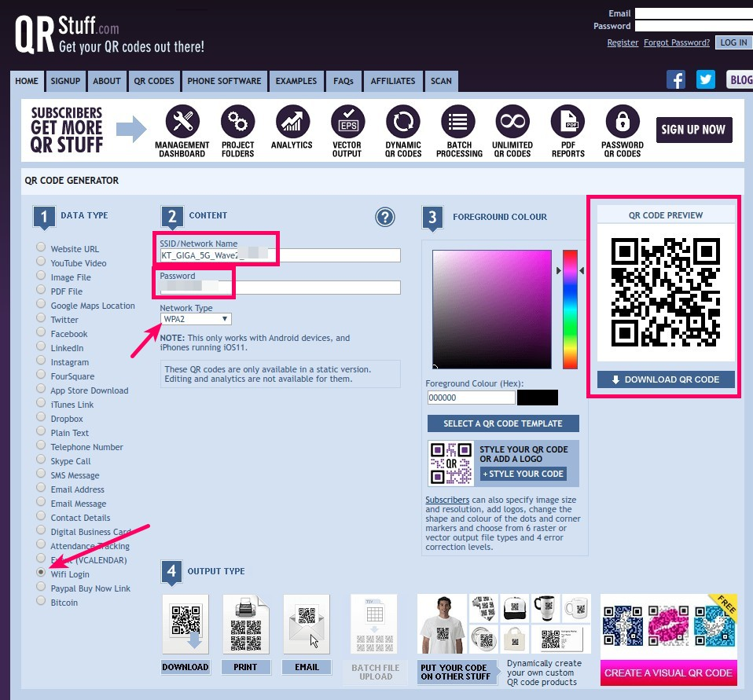Open the HOME navigation tab
Viewport: 753px width, 700px height.
27,81
